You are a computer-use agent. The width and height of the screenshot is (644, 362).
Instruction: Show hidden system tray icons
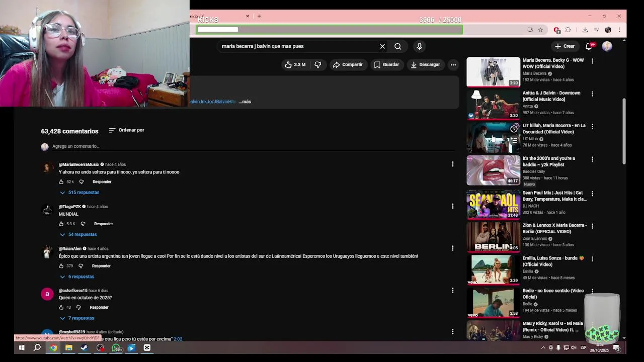coord(543,348)
